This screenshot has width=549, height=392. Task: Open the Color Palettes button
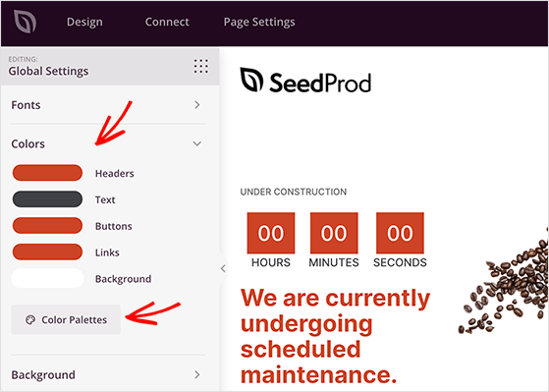(66, 319)
